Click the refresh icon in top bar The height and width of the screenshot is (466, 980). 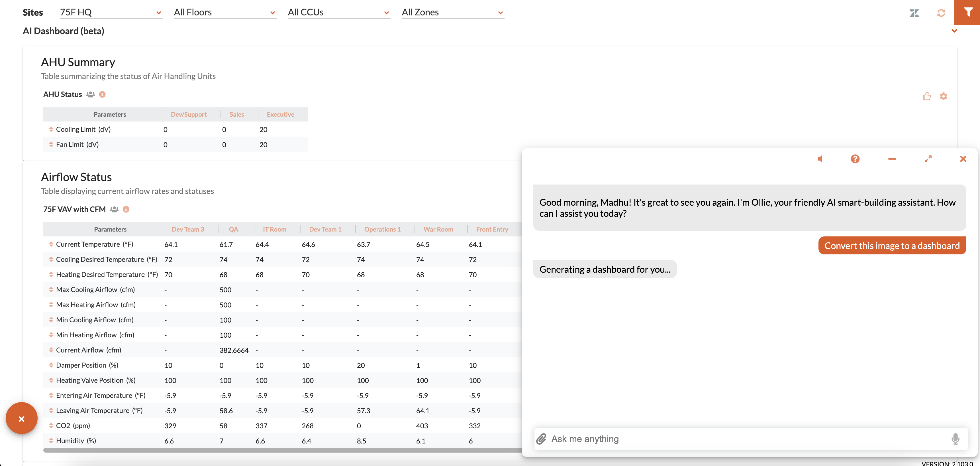(x=941, y=13)
